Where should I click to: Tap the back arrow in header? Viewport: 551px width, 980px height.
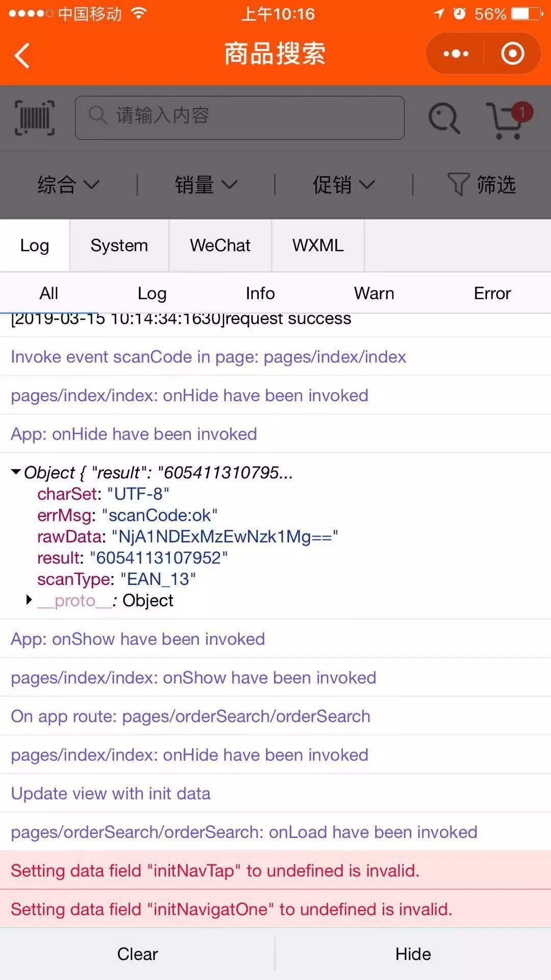pos(22,55)
